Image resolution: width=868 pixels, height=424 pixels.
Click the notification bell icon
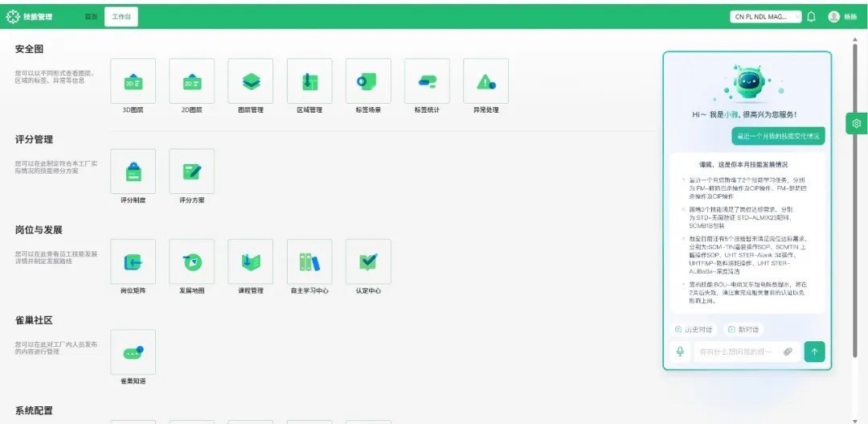811,17
